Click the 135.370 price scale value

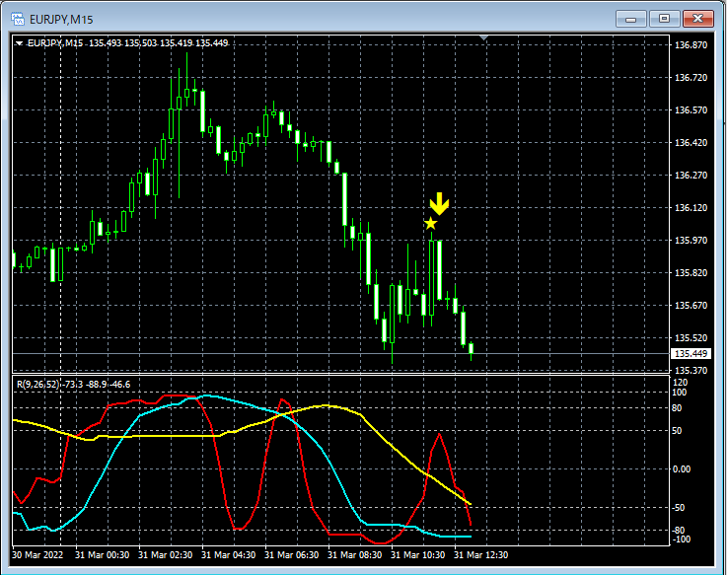point(691,370)
